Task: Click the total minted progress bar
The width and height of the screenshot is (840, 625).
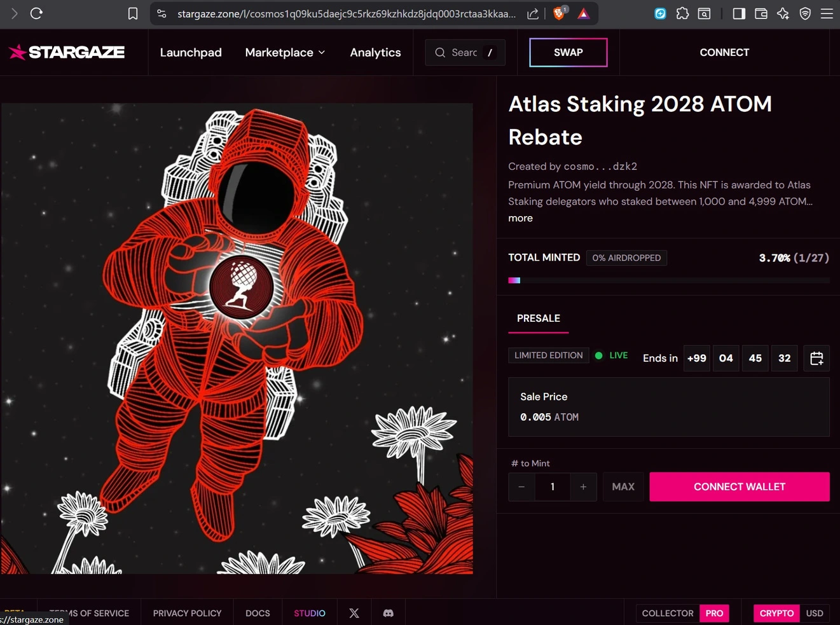Action: (669, 280)
